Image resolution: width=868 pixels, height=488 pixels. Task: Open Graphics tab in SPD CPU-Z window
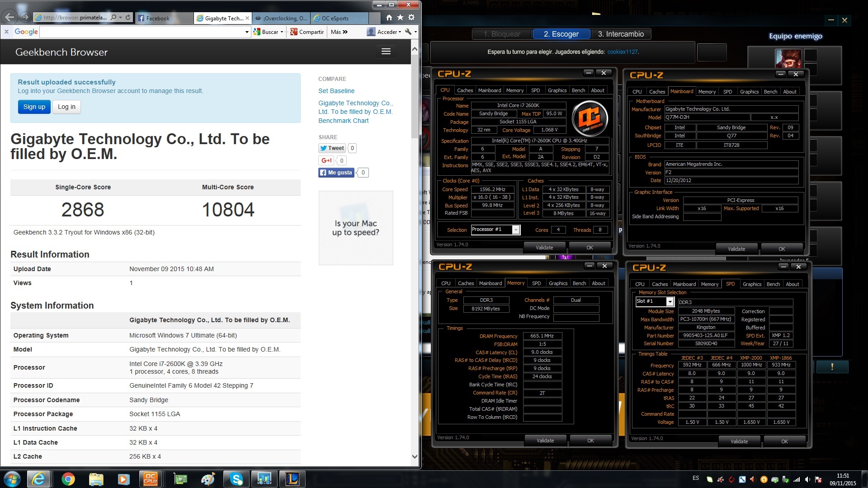[752, 284]
